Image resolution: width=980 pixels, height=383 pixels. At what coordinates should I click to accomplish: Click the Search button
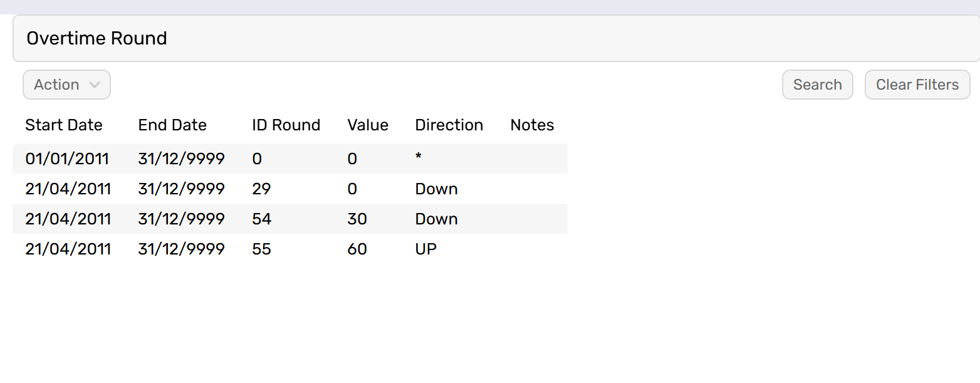point(817,85)
